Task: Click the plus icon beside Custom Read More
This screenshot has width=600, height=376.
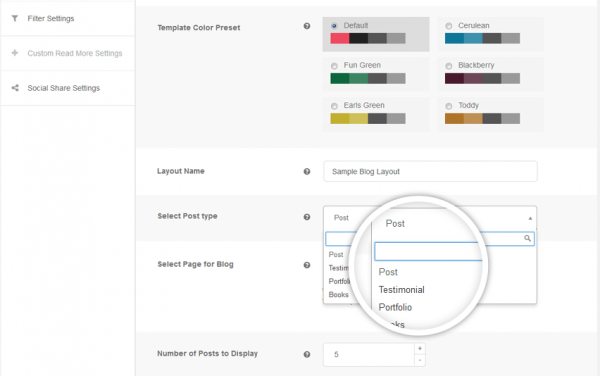Action: [x=15, y=53]
